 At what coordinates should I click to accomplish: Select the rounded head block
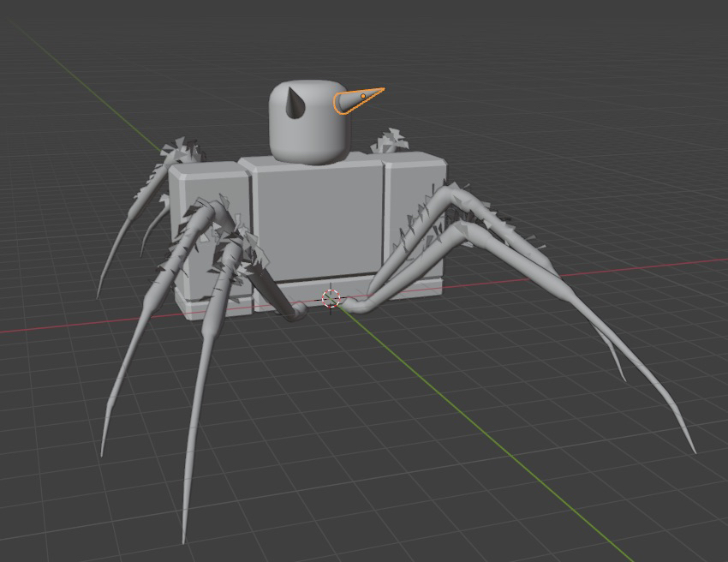coord(310,122)
